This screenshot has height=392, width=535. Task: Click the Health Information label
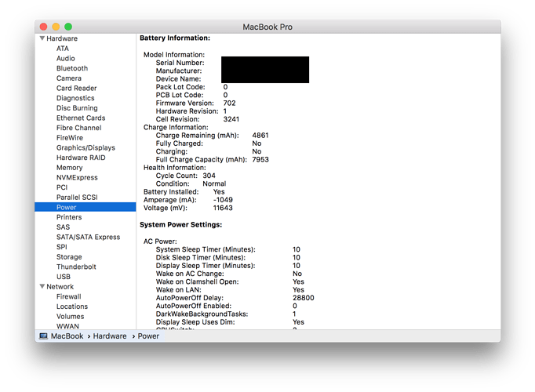tap(174, 168)
